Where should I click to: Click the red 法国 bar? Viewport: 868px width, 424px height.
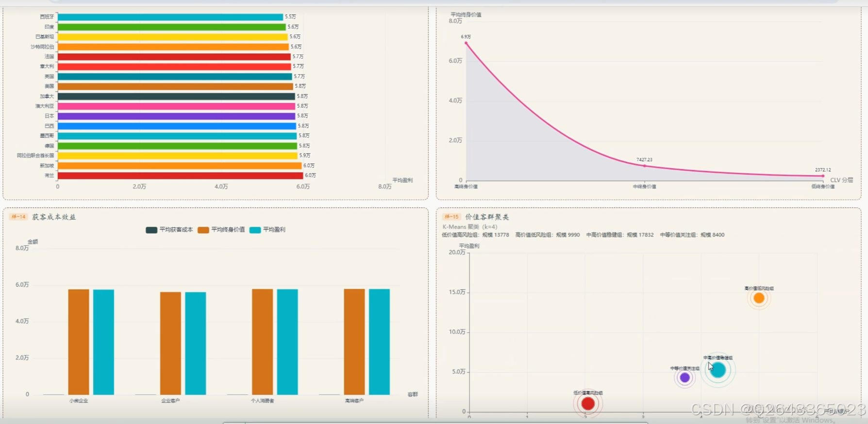pyautogui.click(x=174, y=57)
